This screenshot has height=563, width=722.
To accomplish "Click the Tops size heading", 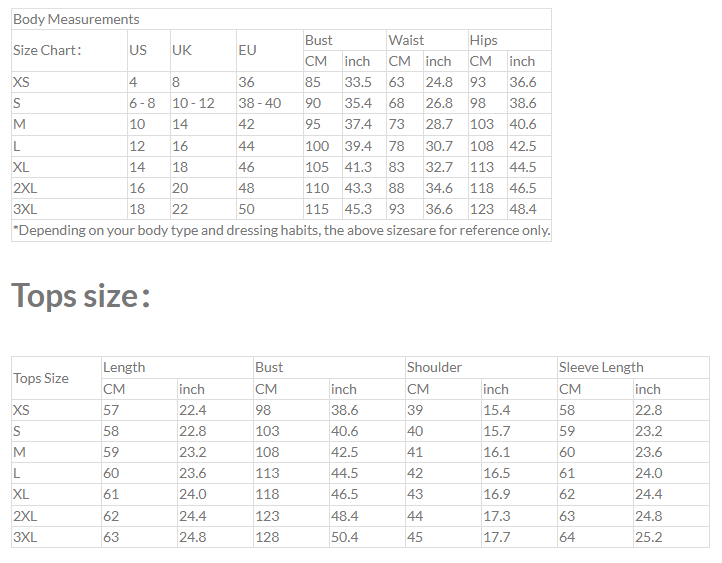I will [x=80, y=296].
